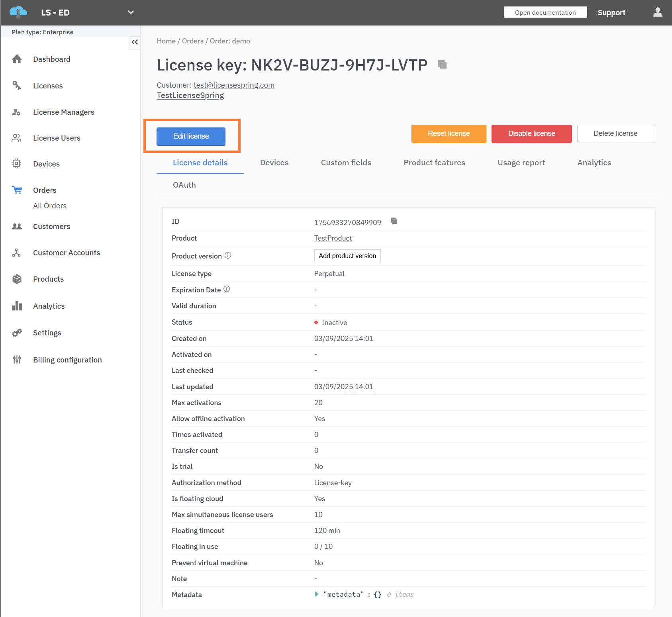Switch to the Custom fields tab
Viewport: 672px width, 617px height.
346,163
